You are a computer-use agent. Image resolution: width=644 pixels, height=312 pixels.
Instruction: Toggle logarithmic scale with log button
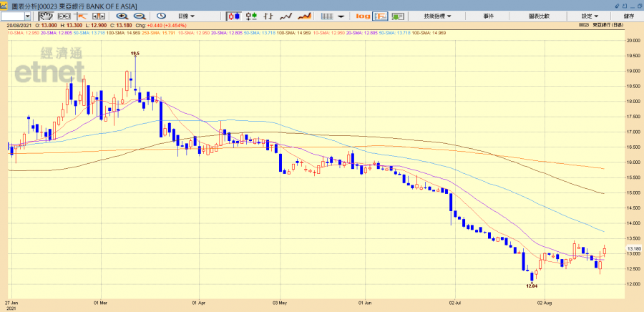363,16
